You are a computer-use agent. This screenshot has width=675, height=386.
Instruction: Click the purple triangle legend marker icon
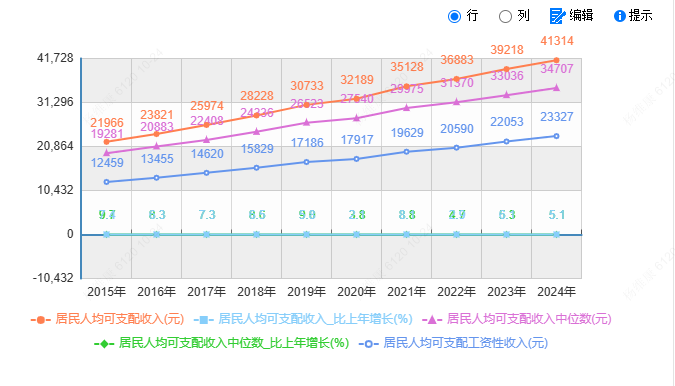pos(432,320)
